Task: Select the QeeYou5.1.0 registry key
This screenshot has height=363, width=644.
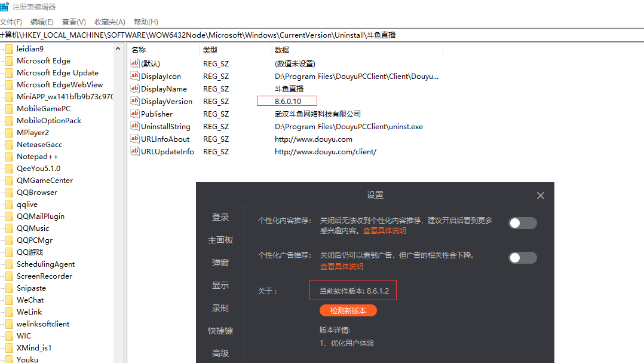Action: (38, 169)
